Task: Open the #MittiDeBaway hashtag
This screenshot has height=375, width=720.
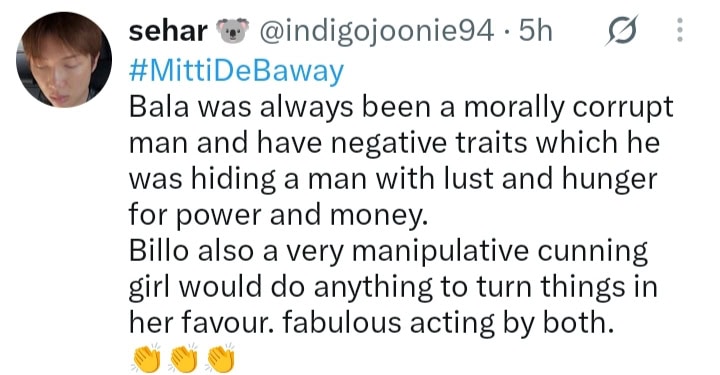Action: (236, 71)
